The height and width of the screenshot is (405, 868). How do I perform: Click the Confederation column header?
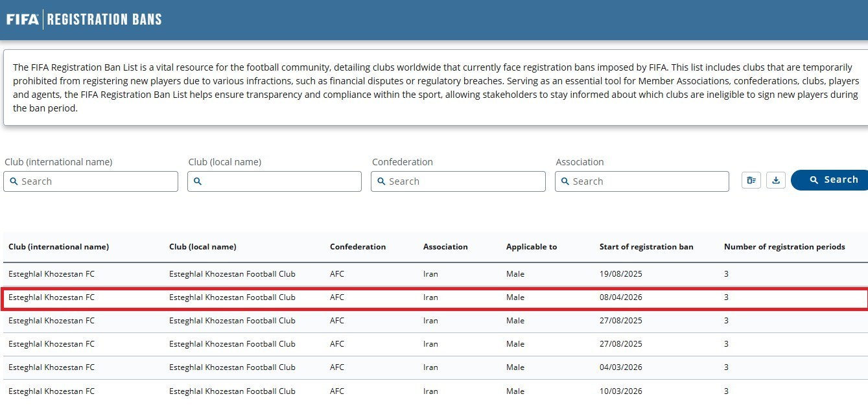pyautogui.click(x=357, y=247)
